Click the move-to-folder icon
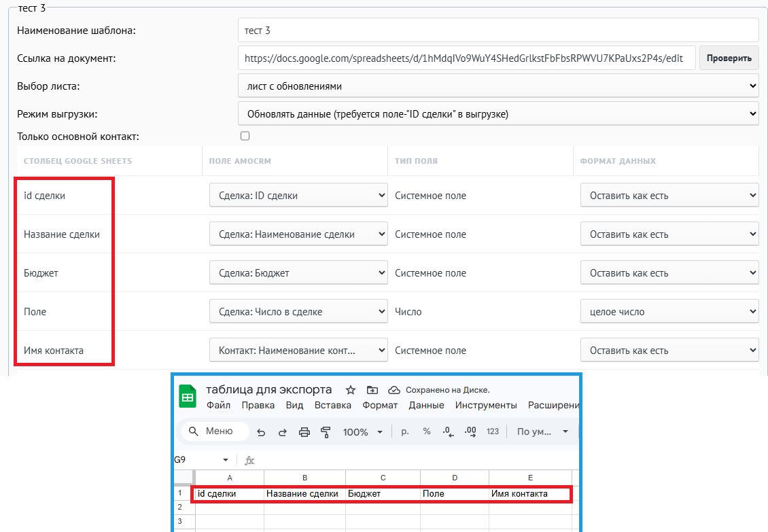The image size is (768, 532). (x=372, y=390)
